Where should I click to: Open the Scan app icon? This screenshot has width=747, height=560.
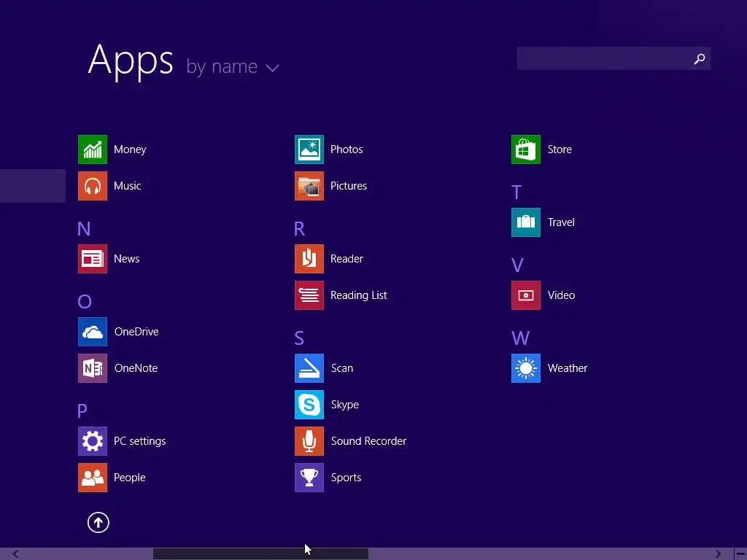tap(309, 368)
